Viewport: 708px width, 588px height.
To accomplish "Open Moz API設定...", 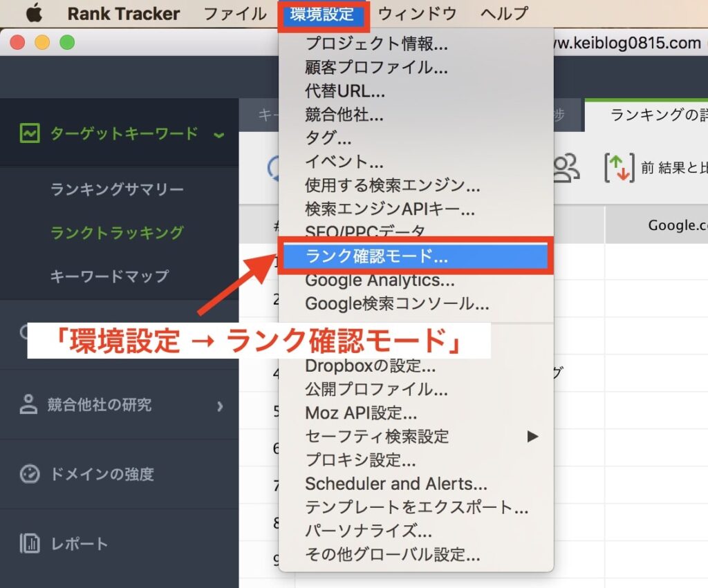I will pos(361,413).
